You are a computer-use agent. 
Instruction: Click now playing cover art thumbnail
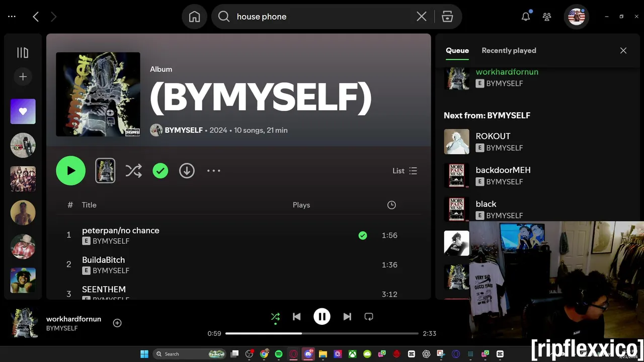coord(25,323)
